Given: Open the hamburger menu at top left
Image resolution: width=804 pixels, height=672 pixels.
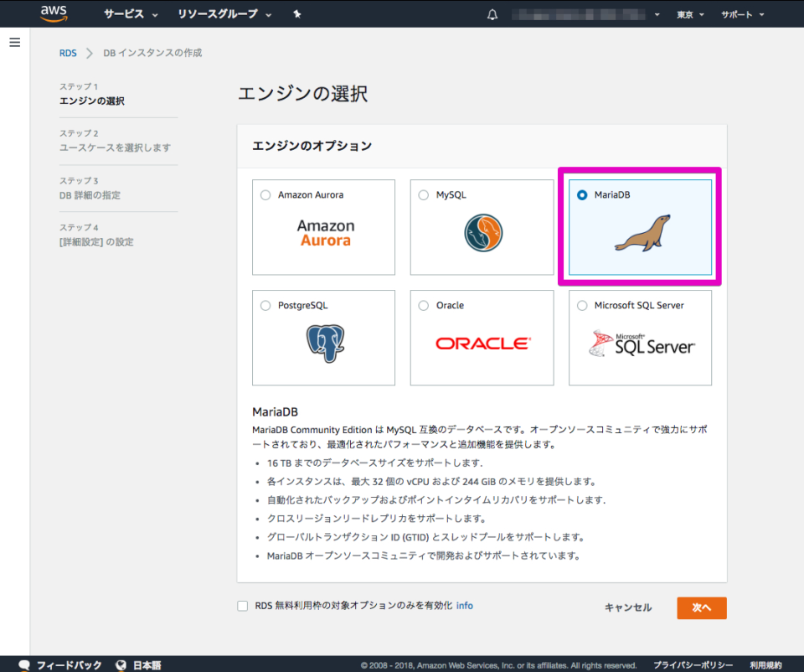Looking at the screenshot, I should click(x=14, y=42).
